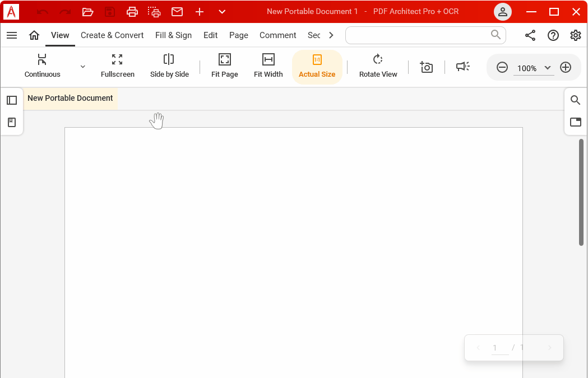This screenshot has height=378, width=588.
Task: Create new document with plus icon
Action: pyautogui.click(x=200, y=12)
